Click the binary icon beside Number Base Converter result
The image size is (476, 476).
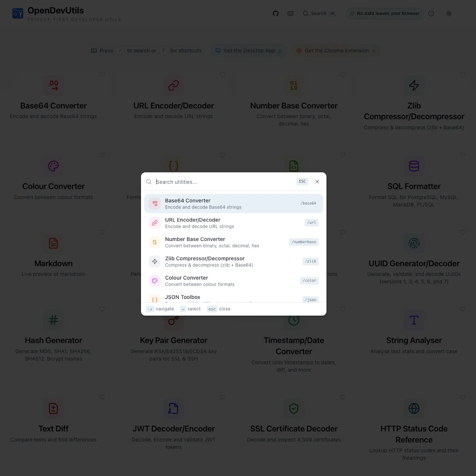[x=155, y=242]
